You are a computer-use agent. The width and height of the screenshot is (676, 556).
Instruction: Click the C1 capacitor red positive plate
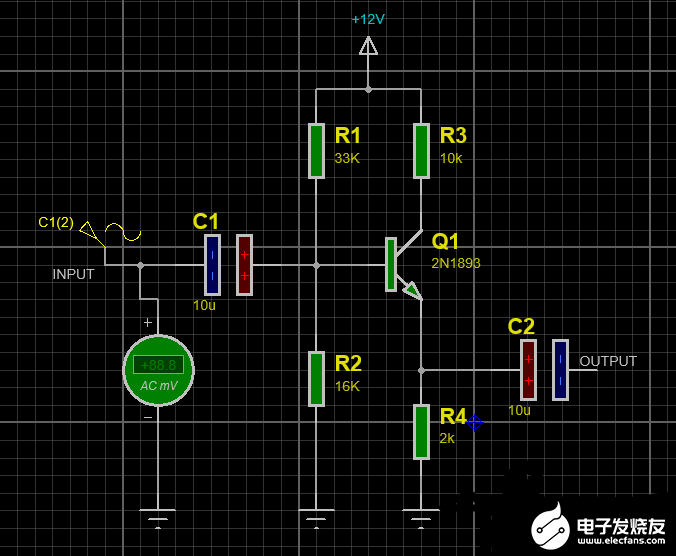[x=244, y=265]
